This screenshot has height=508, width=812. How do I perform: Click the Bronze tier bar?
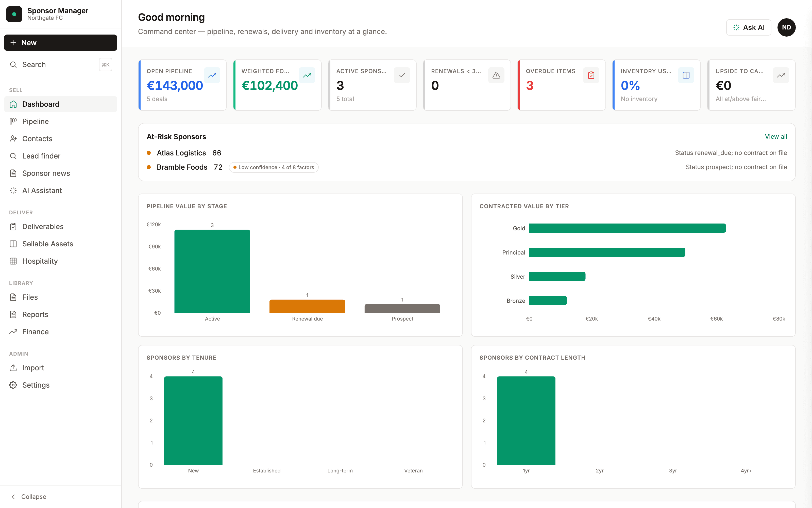(548, 301)
